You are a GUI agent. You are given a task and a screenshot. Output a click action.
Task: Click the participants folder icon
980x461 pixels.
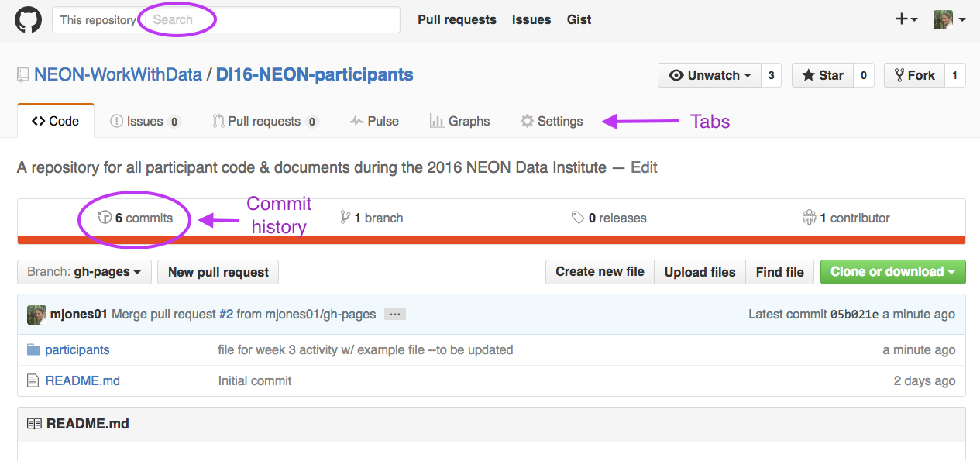[x=33, y=349]
